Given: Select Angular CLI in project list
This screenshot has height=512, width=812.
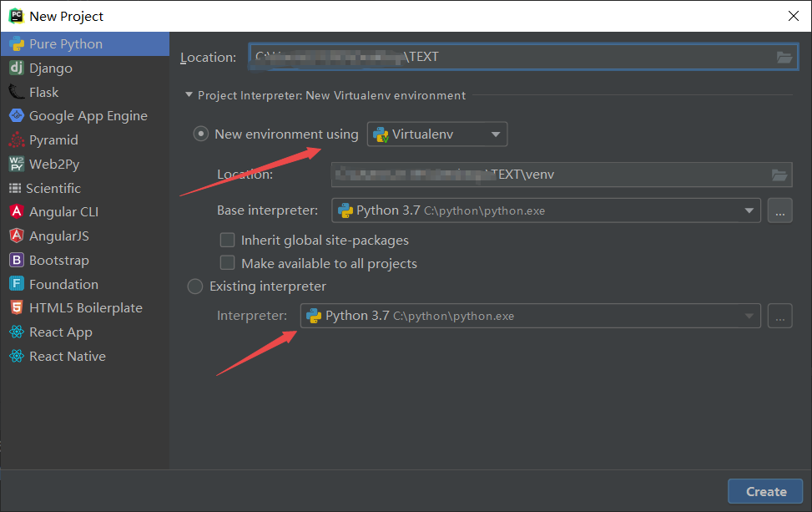Looking at the screenshot, I should click(85, 211).
